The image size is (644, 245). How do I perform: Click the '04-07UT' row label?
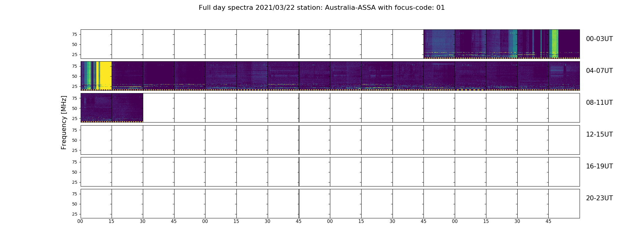[x=599, y=71]
